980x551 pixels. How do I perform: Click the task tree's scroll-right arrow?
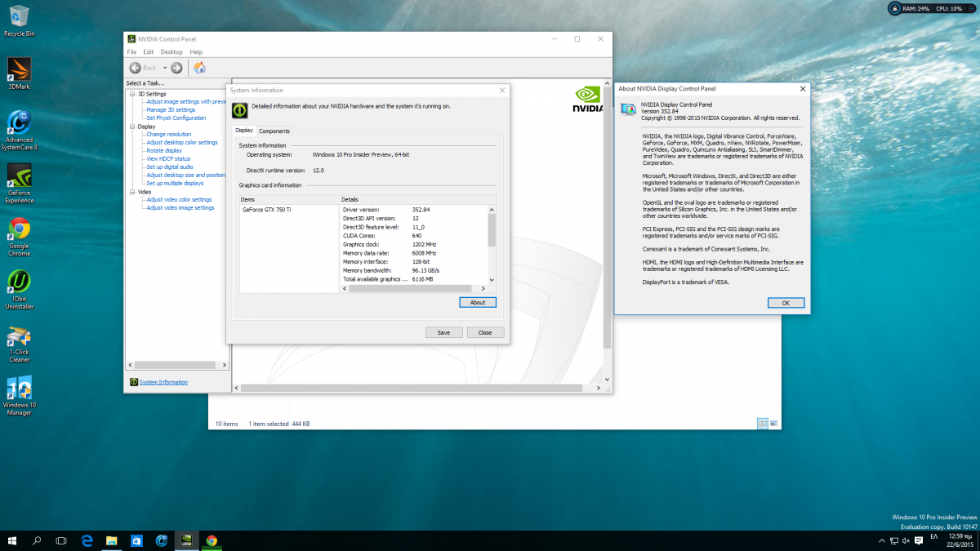226,365
